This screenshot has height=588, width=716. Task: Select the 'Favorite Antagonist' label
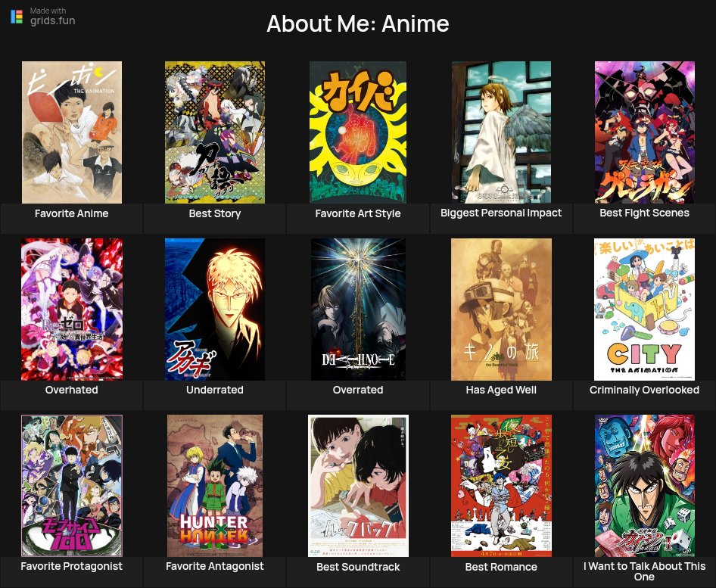tap(215, 566)
